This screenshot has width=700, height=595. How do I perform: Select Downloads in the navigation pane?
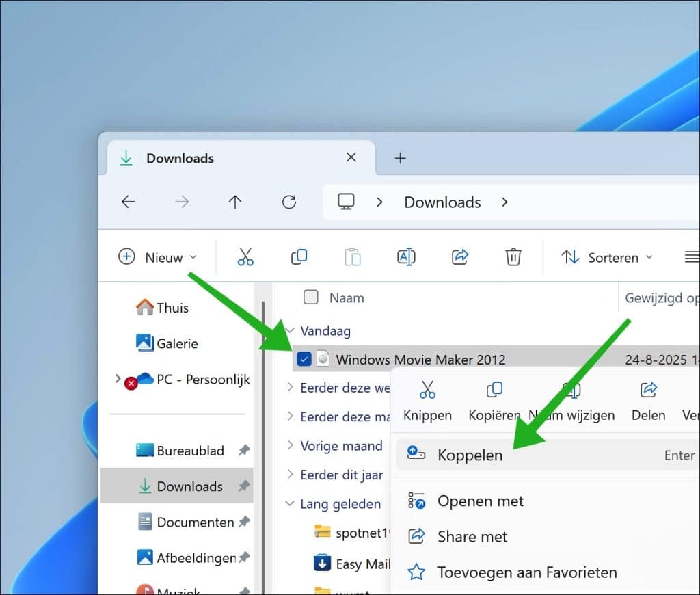coord(177,486)
